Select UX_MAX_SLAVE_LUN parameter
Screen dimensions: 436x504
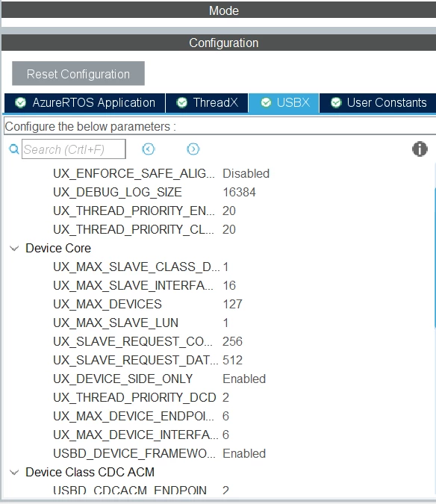[116, 323]
